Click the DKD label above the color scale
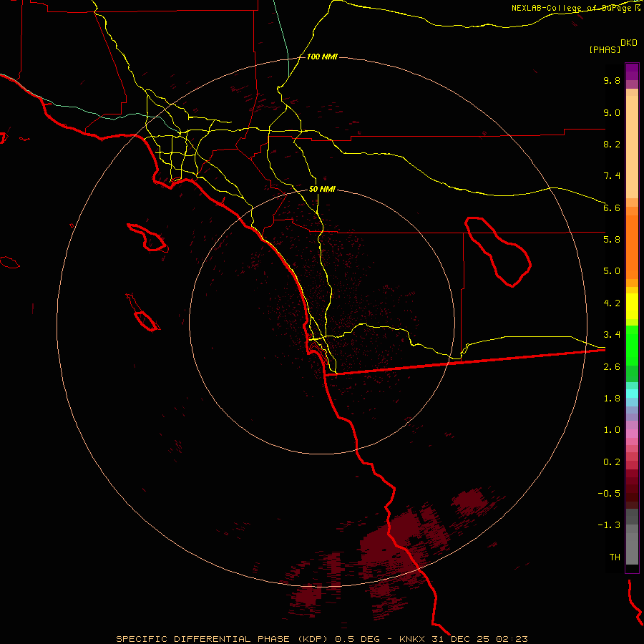 pos(629,42)
